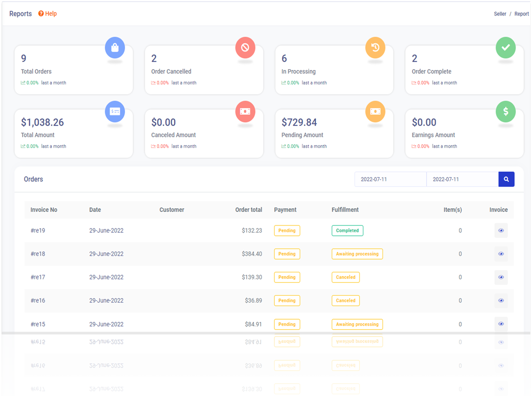Click the Help question mark icon
This screenshot has width=532, height=396.
(x=41, y=14)
